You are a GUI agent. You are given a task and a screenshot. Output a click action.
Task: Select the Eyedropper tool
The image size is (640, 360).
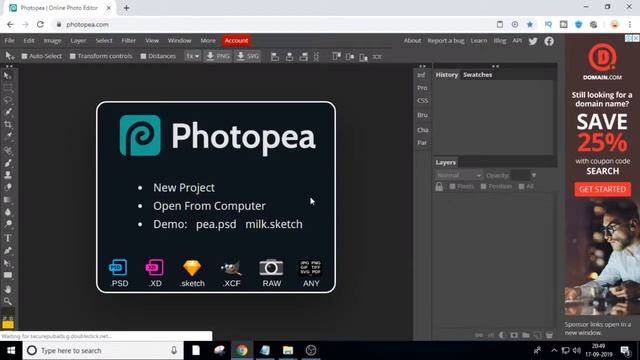(7, 136)
